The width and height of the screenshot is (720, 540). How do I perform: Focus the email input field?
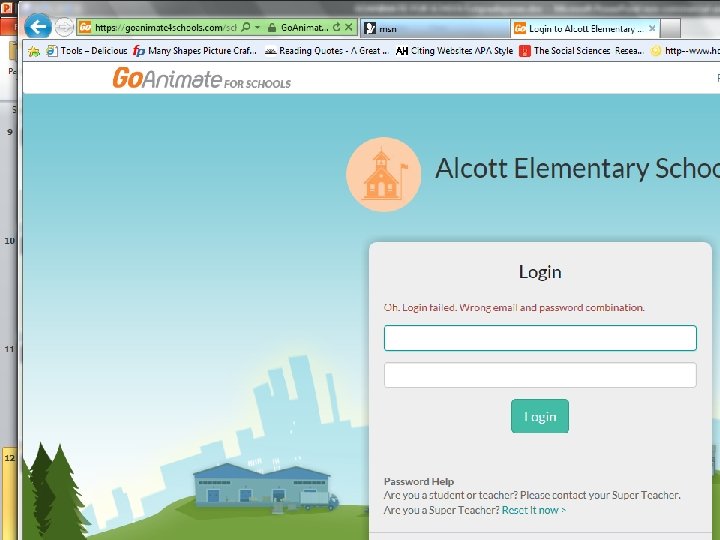pos(540,338)
